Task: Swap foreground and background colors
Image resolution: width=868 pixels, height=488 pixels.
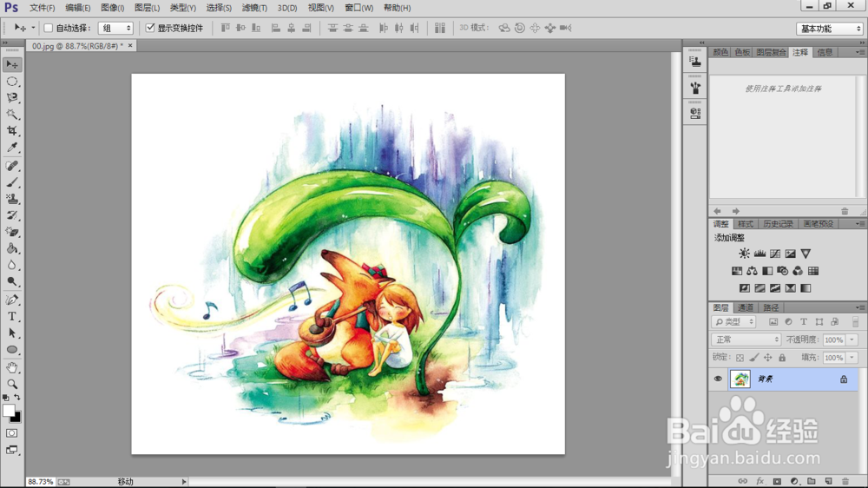Action: [x=17, y=397]
